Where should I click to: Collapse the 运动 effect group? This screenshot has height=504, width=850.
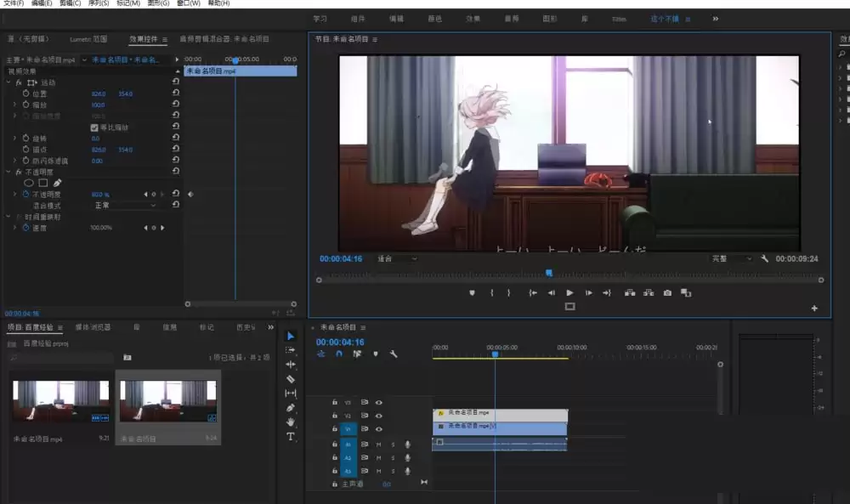coord(6,81)
